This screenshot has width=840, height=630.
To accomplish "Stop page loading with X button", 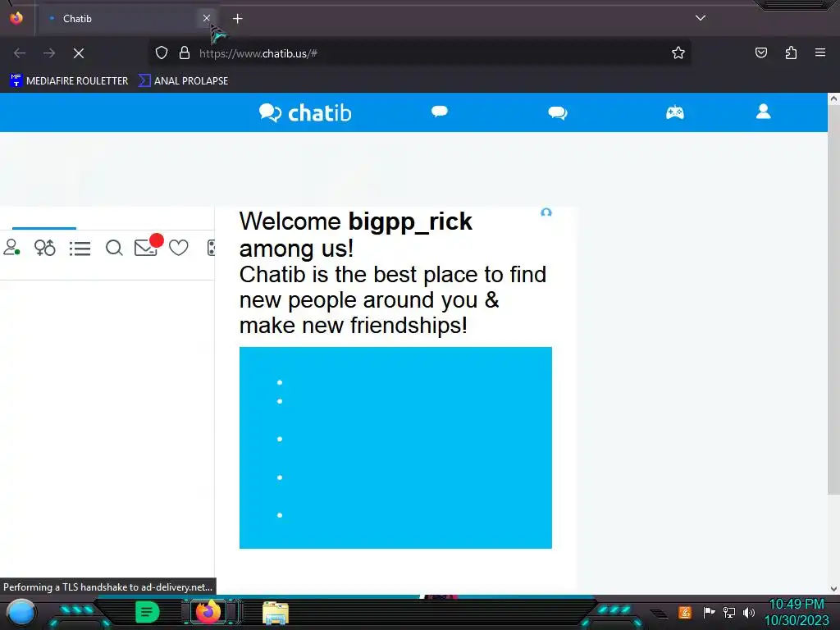I will (79, 53).
